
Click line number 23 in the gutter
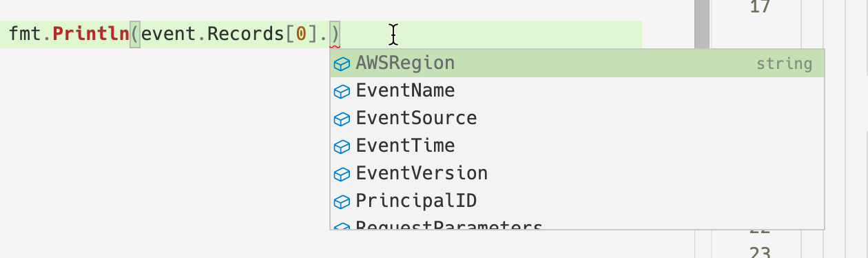(x=758, y=252)
